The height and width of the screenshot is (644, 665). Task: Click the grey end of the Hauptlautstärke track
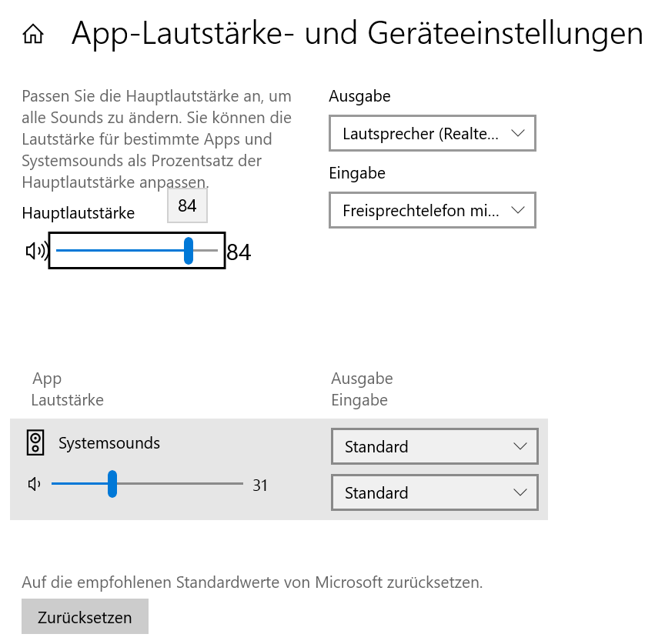(x=207, y=251)
